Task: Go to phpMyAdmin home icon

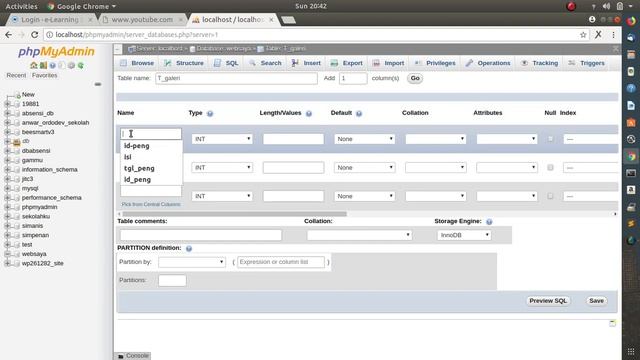Action: pos(33,65)
